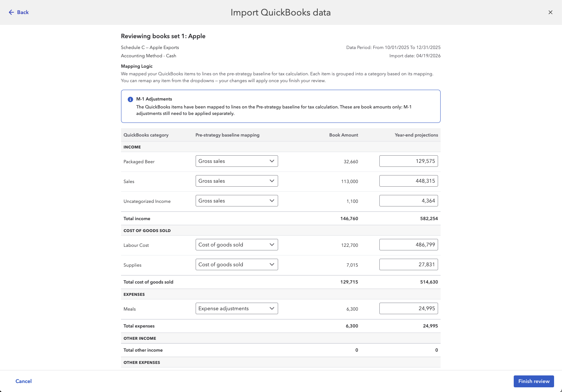
Task: Click the Mapping Logic heading
Action: tap(137, 66)
